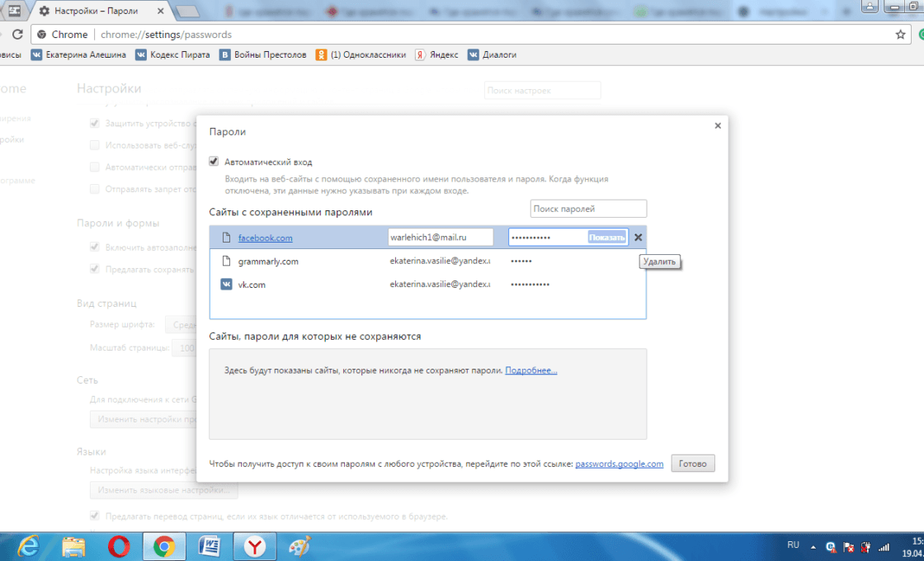Open the passwords.google.com link
Screen dimensions: 924x561
click(x=619, y=464)
